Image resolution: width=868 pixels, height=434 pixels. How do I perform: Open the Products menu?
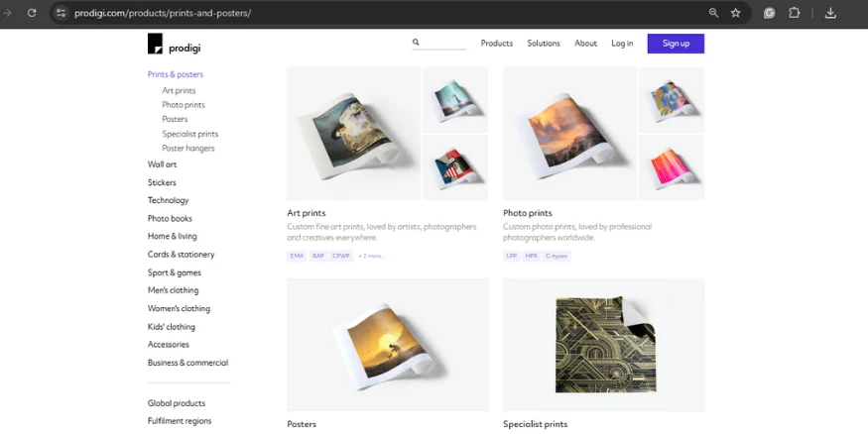pos(497,44)
